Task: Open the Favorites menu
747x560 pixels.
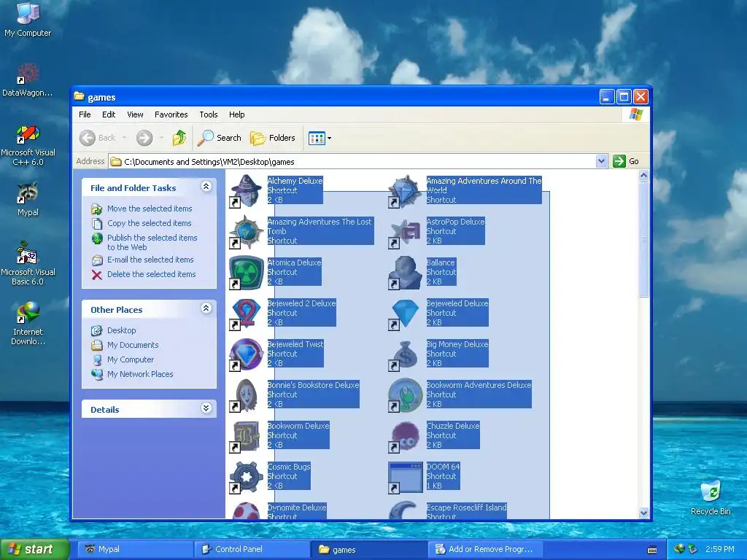Action: [x=171, y=114]
